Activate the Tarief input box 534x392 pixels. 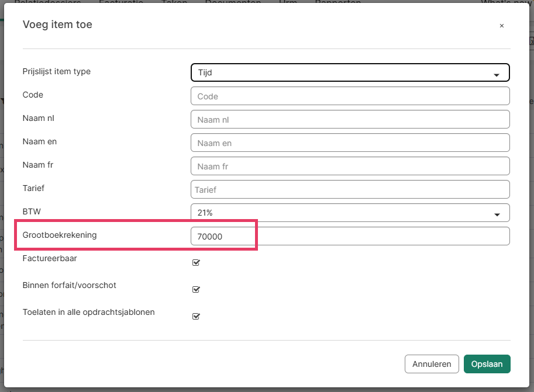350,189
